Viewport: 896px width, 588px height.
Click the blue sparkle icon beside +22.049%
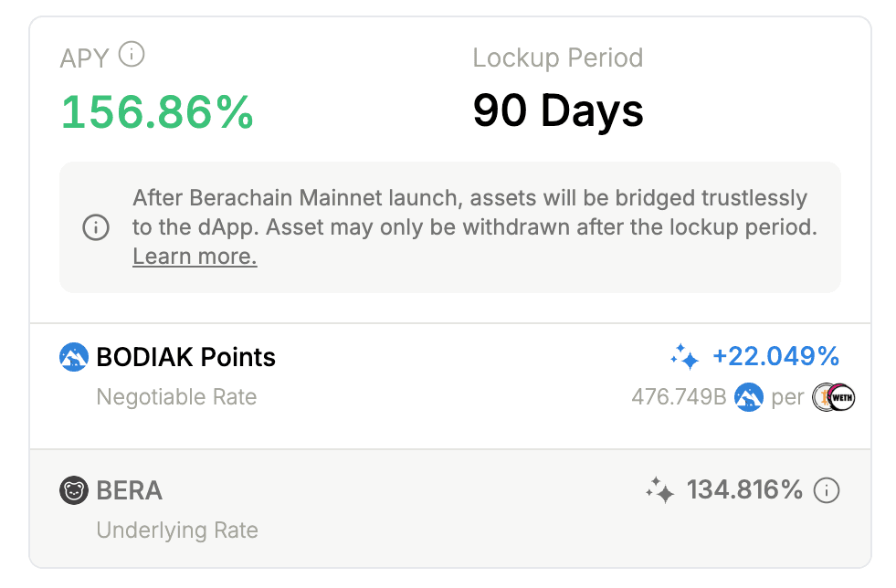tap(684, 357)
